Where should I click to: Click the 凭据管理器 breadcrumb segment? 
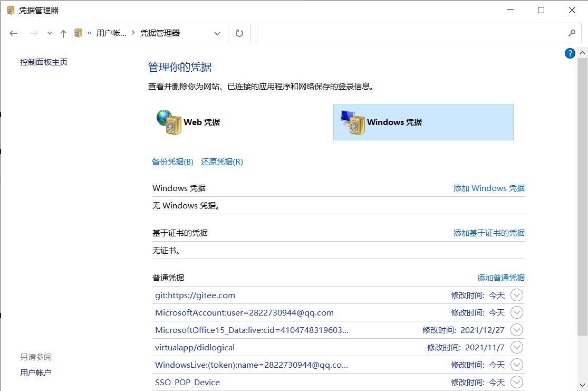point(160,33)
